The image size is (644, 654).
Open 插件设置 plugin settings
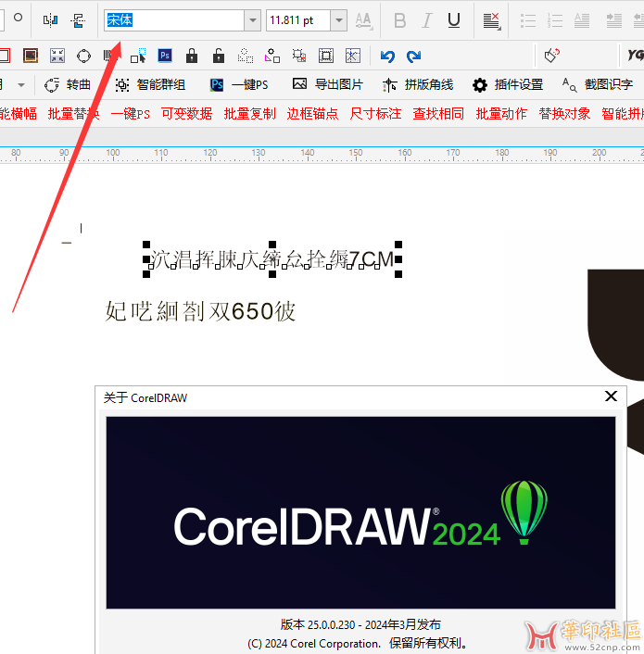point(508,85)
